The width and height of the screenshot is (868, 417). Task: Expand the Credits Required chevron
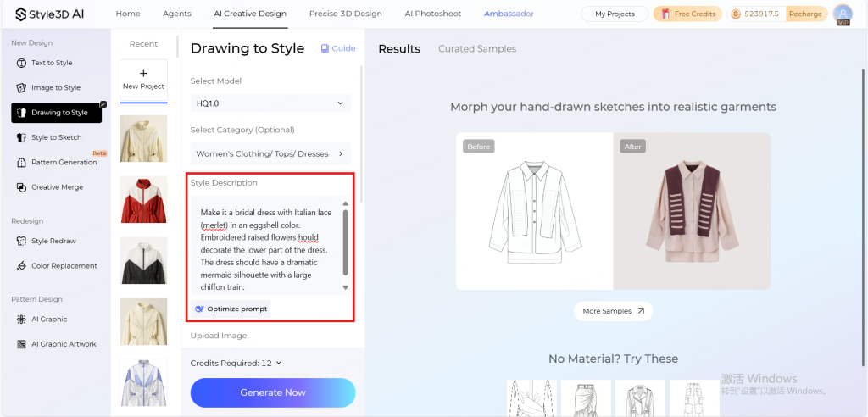(x=278, y=364)
